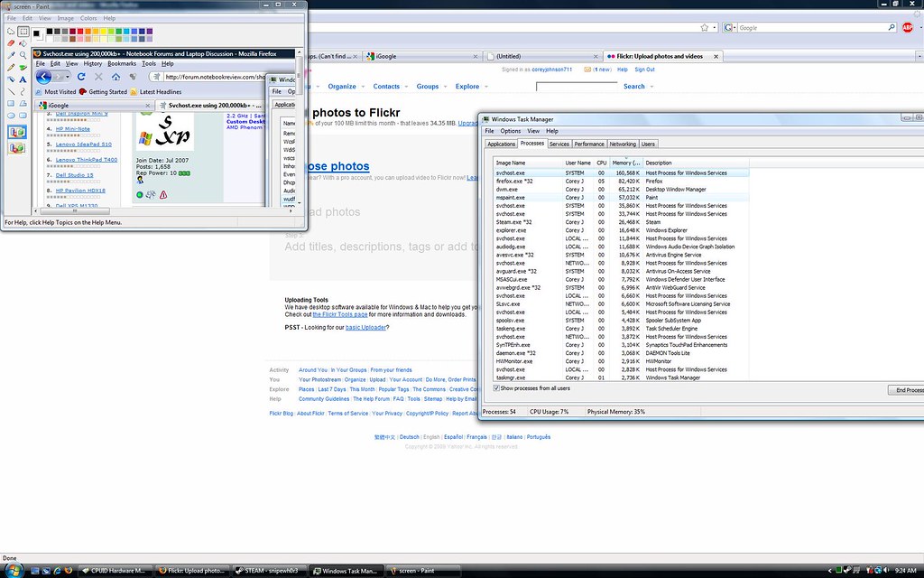The width and height of the screenshot is (924, 578).
Task: Open the address bar history dropdown beside star
Action: [715, 28]
